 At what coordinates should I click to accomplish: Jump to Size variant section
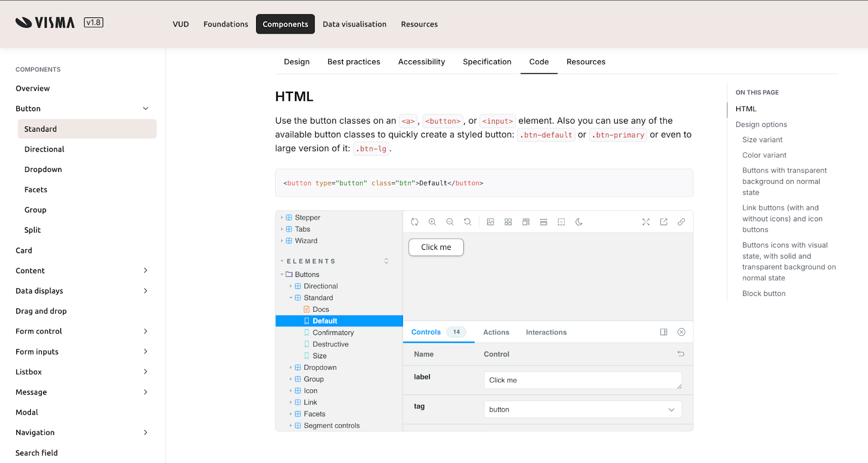click(x=762, y=140)
